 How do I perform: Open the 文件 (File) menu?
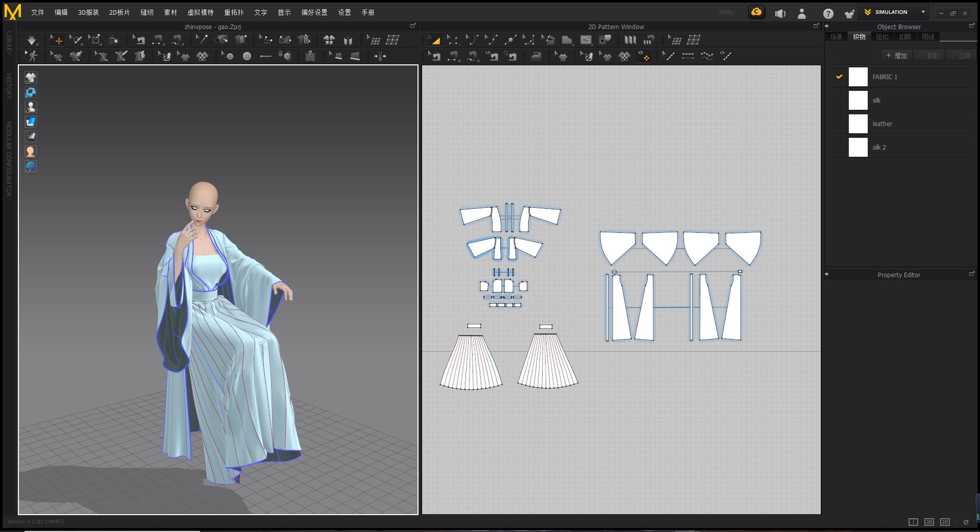point(37,12)
